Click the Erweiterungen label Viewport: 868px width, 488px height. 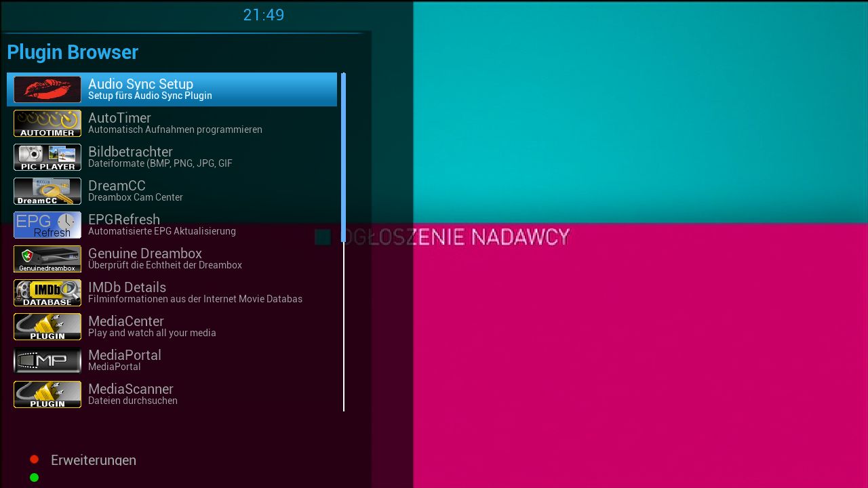(94, 460)
